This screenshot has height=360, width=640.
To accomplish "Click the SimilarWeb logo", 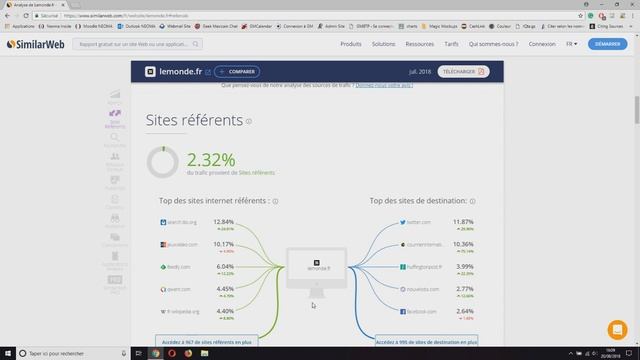I will pyautogui.click(x=36, y=44).
